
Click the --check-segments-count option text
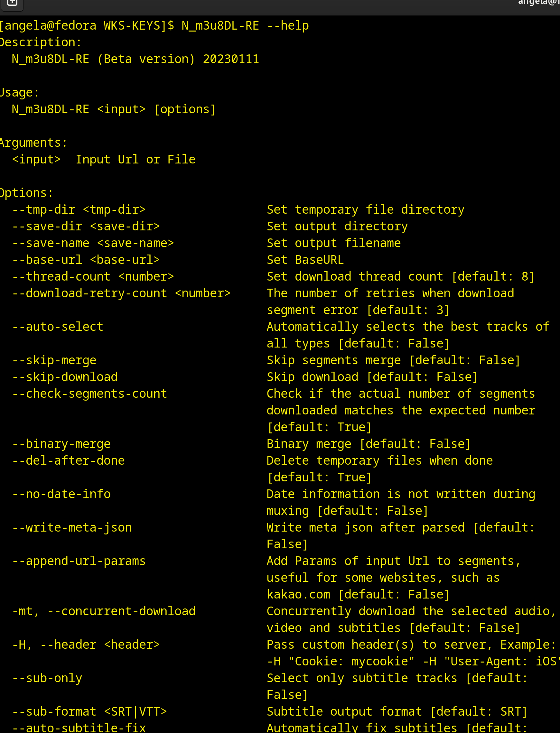pyautogui.click(x=89, y=394)
